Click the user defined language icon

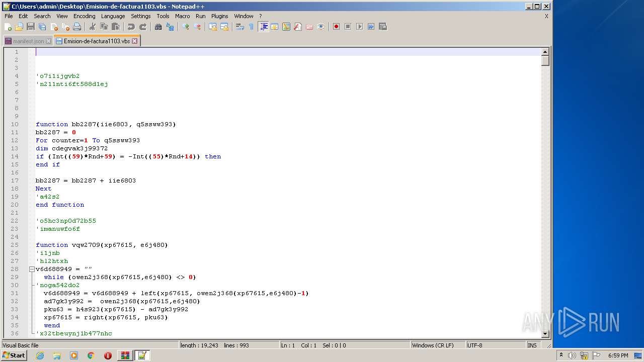pos(275,27)
